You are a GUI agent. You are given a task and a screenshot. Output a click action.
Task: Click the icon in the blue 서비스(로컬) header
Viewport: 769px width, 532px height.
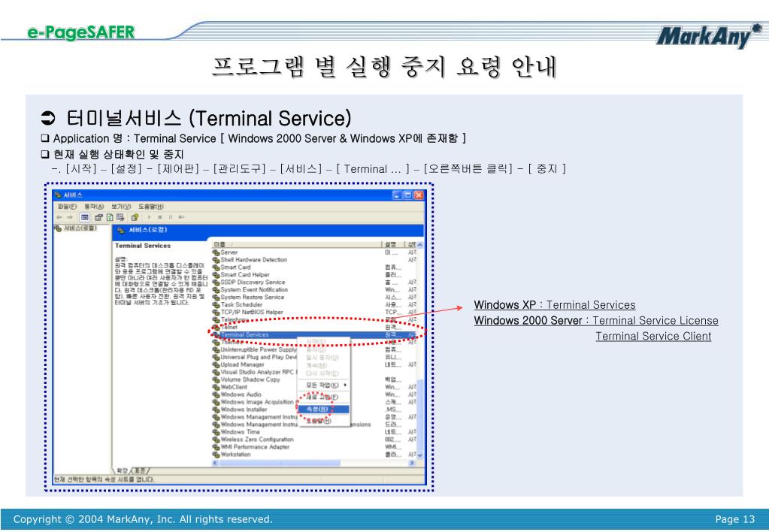coord(121,231)
